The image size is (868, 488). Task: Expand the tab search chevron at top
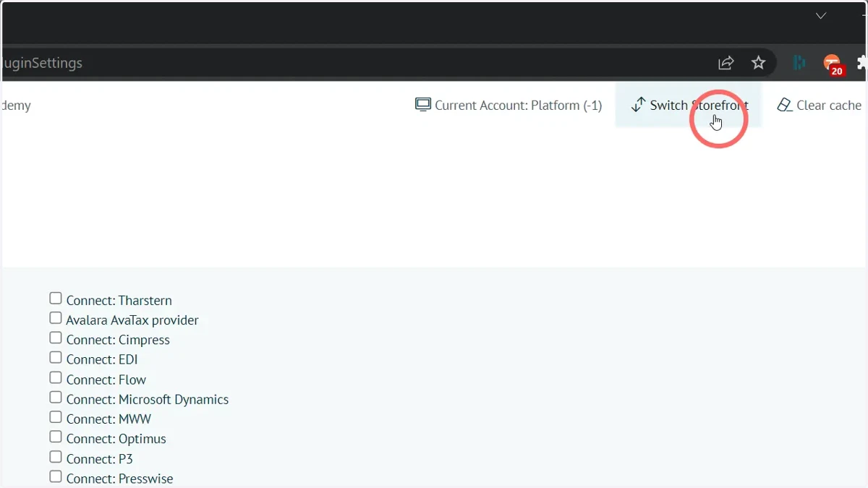821,16
